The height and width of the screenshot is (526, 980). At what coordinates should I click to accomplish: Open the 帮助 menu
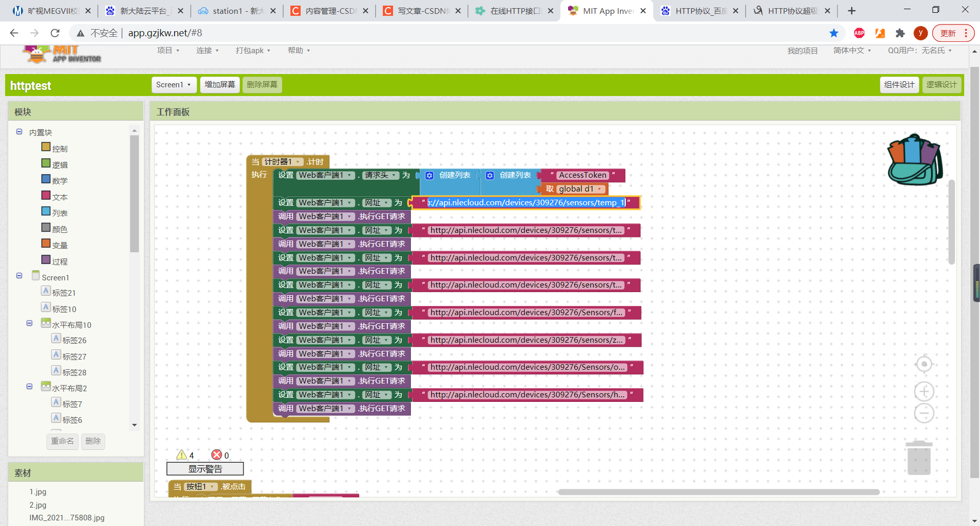point(299,51)
